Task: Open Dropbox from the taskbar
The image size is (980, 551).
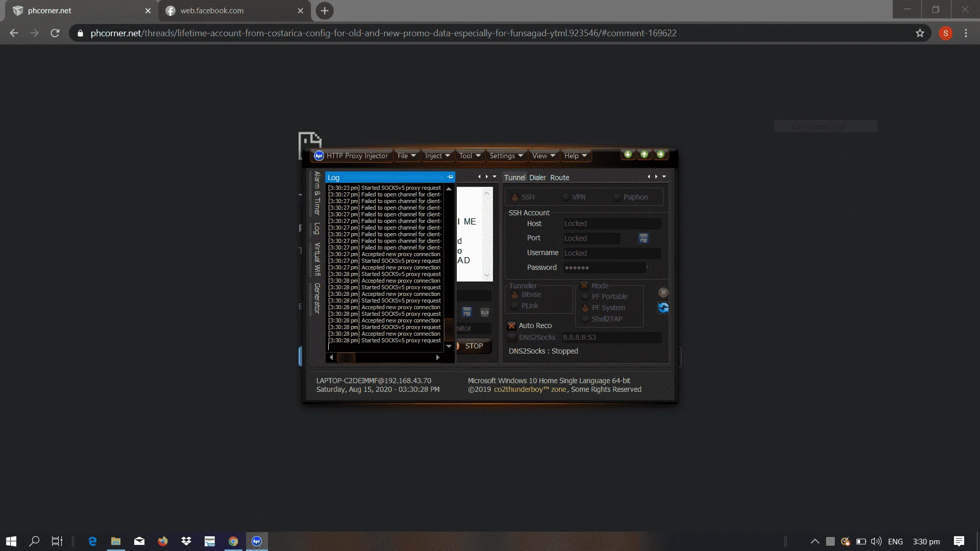Action: (186, 541)
